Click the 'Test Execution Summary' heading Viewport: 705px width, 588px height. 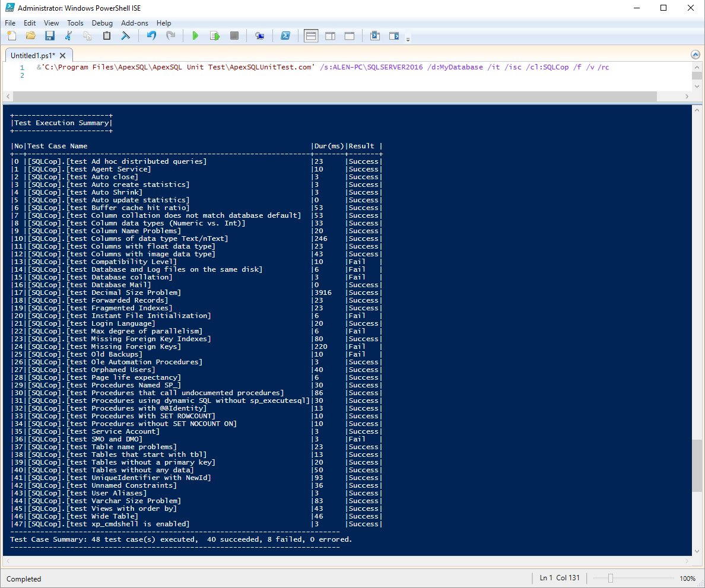pyautogui.click(x=62, y=123)
